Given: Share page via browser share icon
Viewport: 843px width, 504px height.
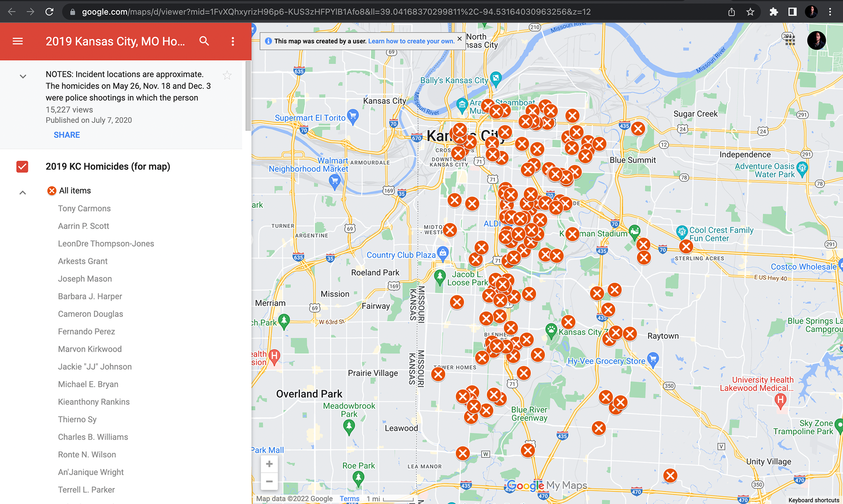Looking at the screenshot, I should point(731,12).
